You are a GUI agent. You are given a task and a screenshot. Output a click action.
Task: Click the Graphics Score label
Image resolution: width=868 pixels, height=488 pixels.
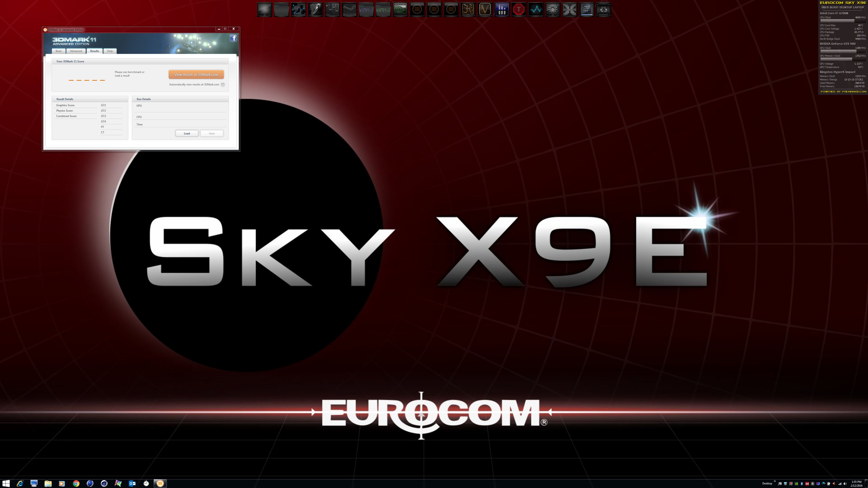pyautogui.click(x=65, y=105)
